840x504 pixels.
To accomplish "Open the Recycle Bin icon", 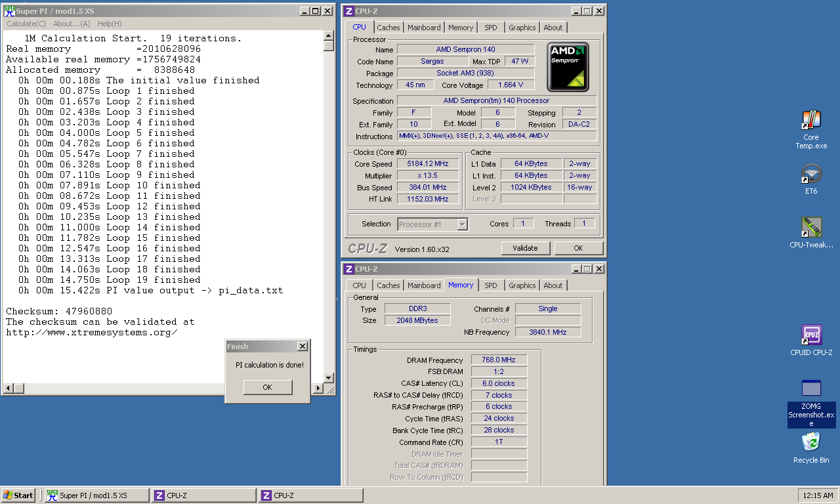I will click(x=811, y=448).
